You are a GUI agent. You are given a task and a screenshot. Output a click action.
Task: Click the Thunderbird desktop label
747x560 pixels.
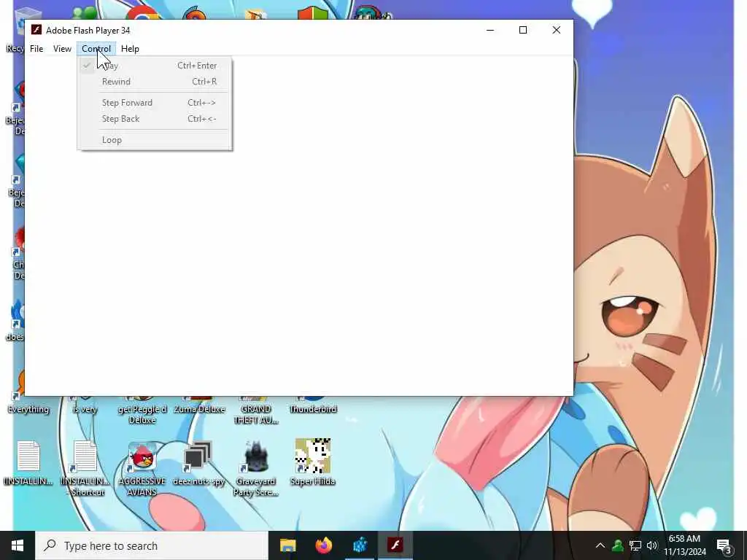point(313,409)
